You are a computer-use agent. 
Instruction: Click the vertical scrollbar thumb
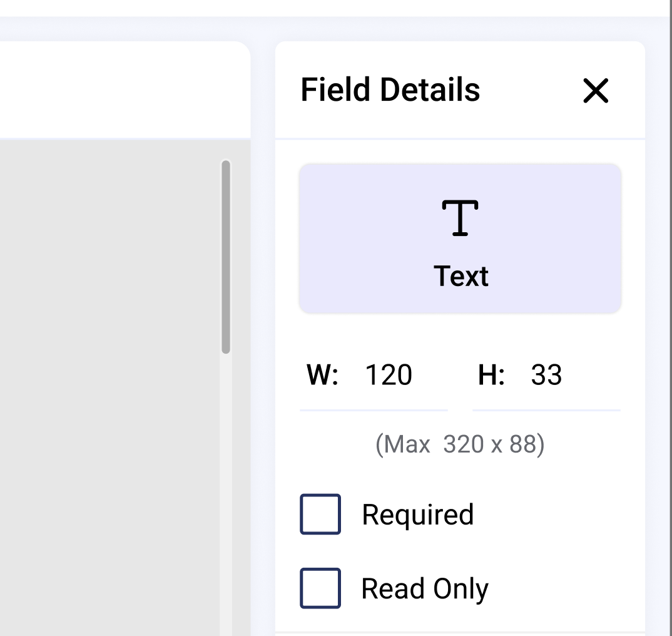(226, 257)
